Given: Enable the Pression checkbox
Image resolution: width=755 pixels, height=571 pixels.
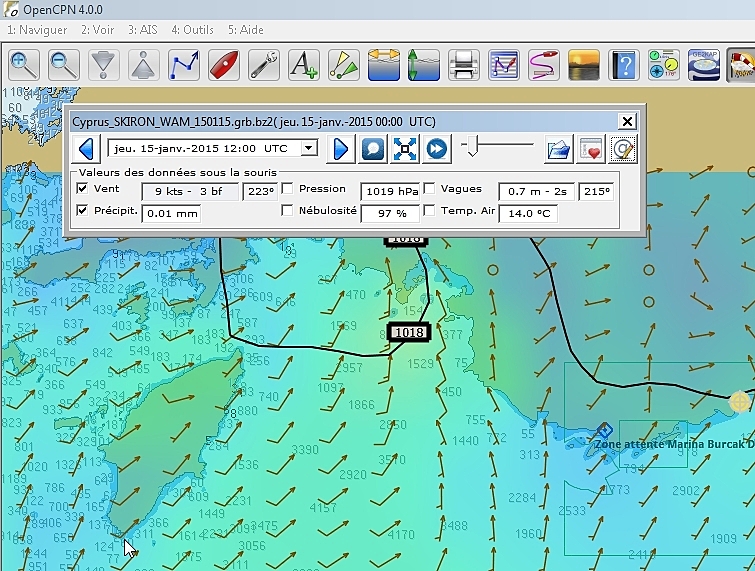Looking at the screenshot, I should point(287,188).
